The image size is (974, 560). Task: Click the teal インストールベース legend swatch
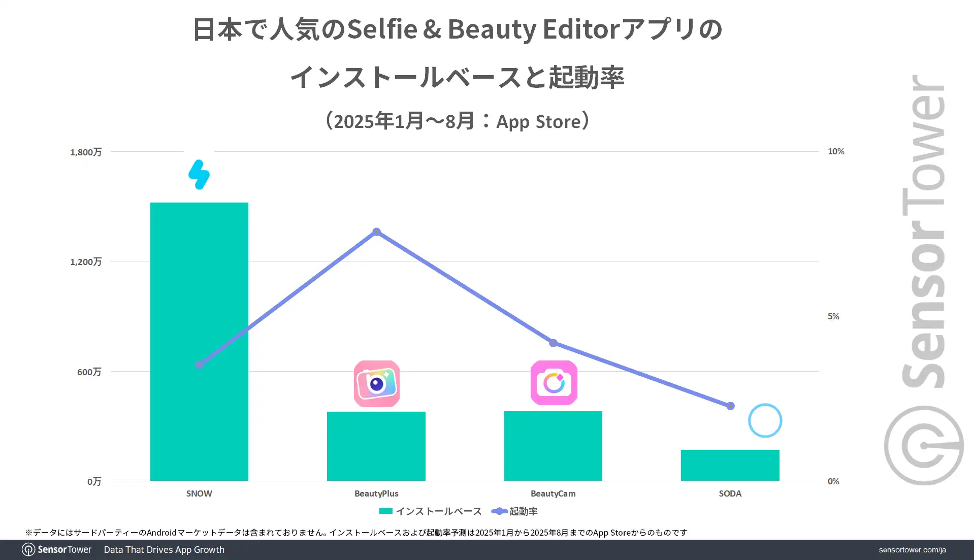point(386,511)
